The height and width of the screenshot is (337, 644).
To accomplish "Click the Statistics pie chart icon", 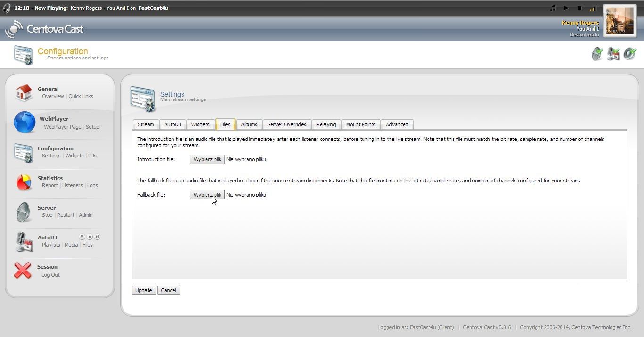I will (x=24, y=182).
